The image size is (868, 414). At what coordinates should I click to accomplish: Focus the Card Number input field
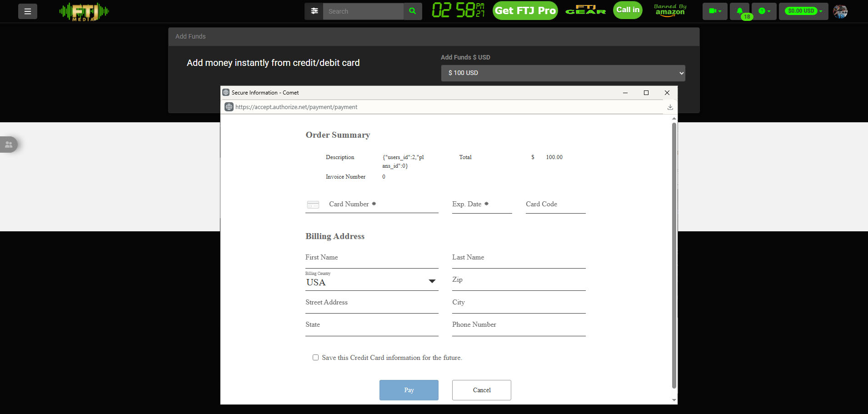(x=382, y=205)
